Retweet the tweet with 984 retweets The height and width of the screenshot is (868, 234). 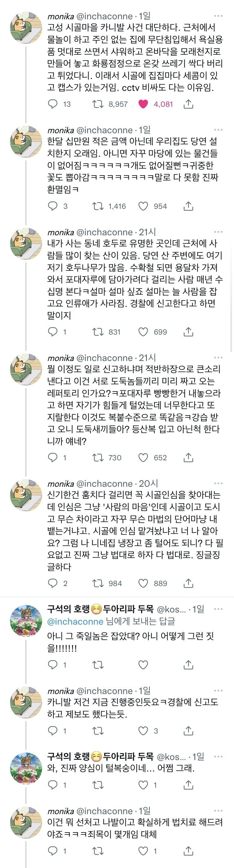click(x=98, y=583)
